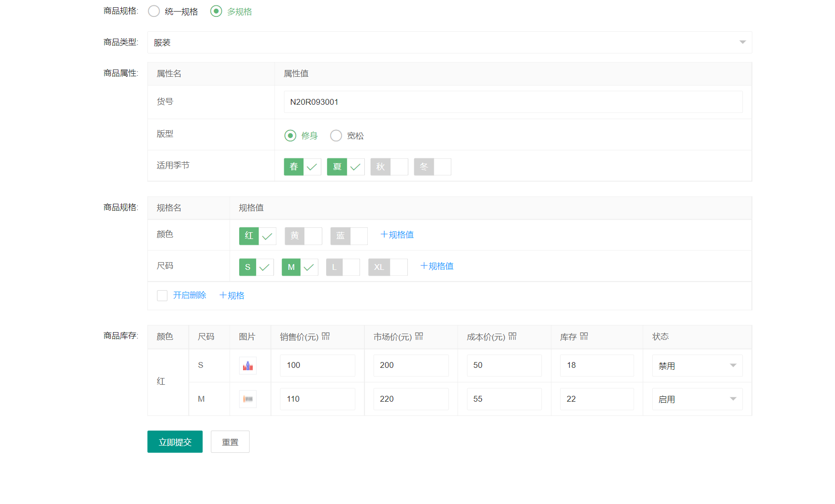The height and width of the screenshot is (504, 835).
Task: Click 市场价 field with value 220
Action: 411,399
